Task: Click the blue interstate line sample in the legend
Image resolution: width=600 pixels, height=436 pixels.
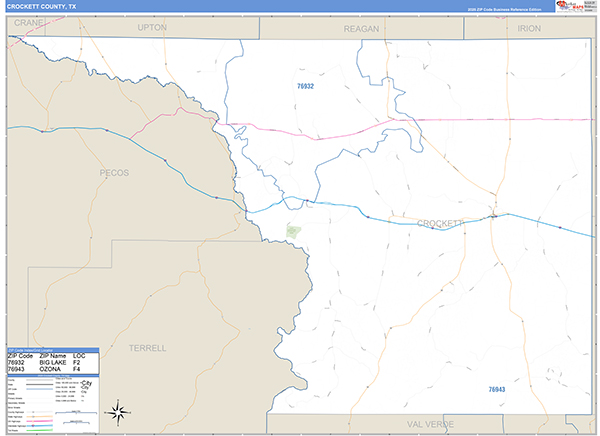Action: coord(40,426)
